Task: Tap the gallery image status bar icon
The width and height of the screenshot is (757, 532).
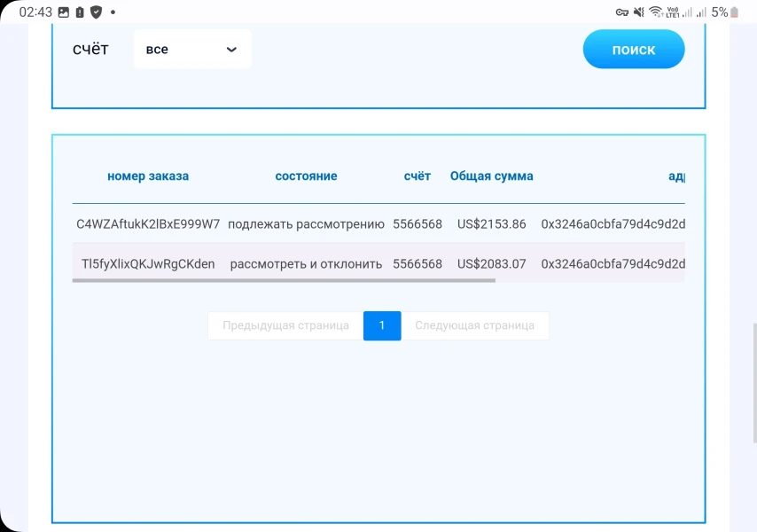Action: (x=64, y=12)
